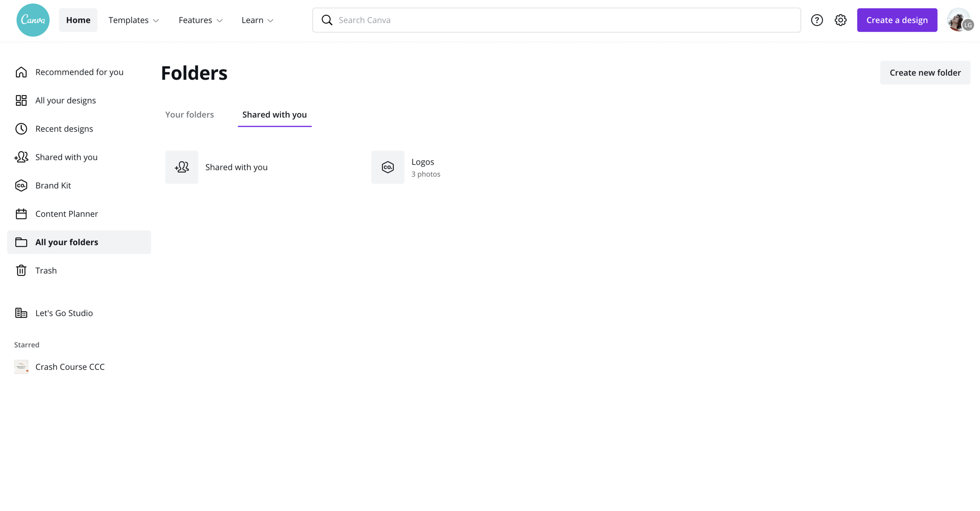980x511 pixels.
Task: Expand the Templates dropdown menu
Action: (134, 20)
